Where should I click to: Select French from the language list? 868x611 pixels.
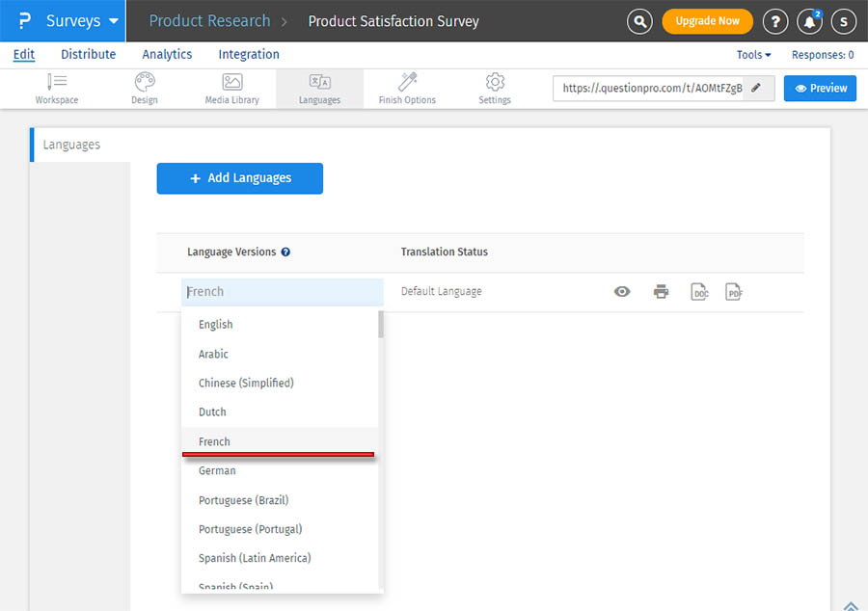[x=280, y=441]
